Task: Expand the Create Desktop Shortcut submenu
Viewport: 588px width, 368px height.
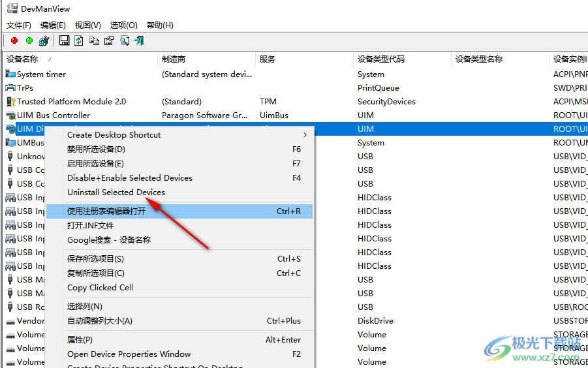Action: [179, 135]
